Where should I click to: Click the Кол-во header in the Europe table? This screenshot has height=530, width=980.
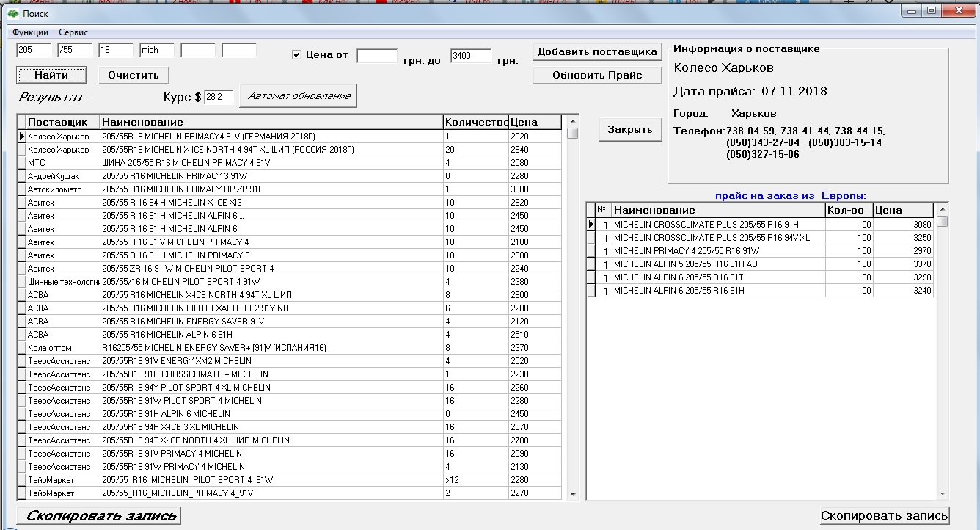[849, 210]
